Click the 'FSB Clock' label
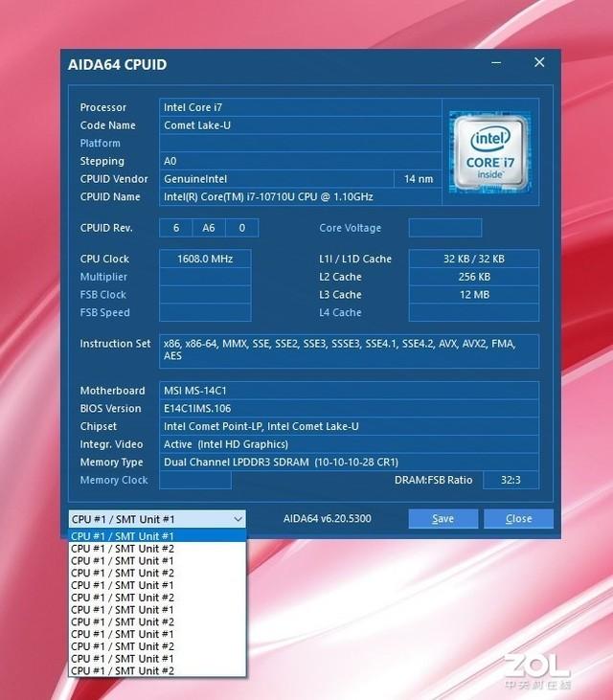The width and height of the screenshot is (613, 700). 103,295
